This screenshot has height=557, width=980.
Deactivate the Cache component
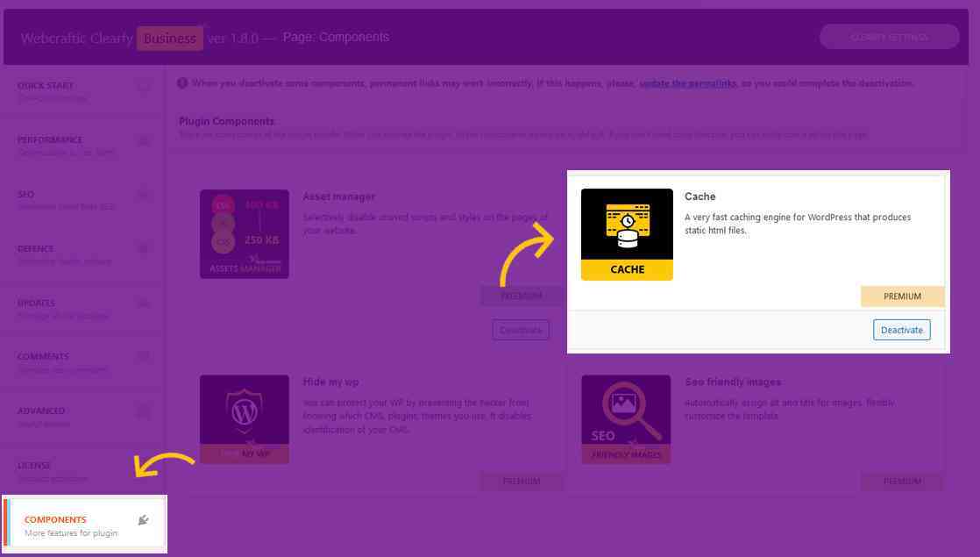point(902,330)
